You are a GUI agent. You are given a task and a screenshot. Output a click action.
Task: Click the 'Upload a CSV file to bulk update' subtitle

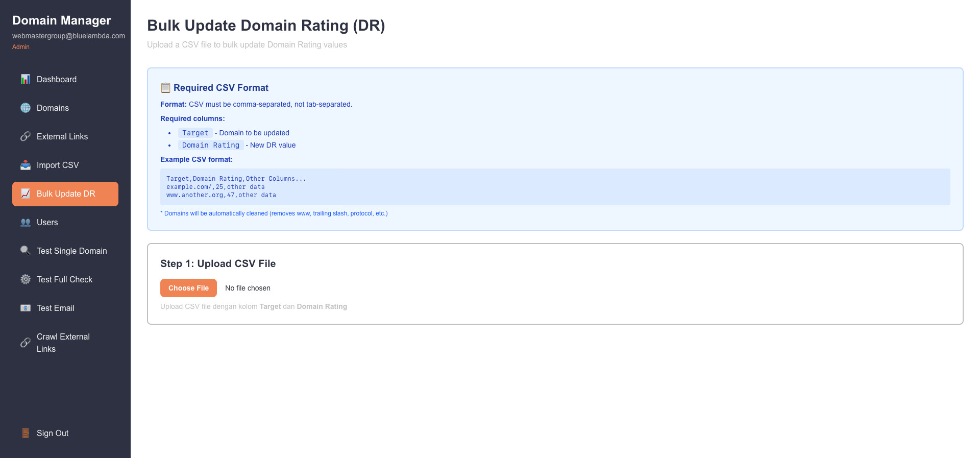point(247,45)
